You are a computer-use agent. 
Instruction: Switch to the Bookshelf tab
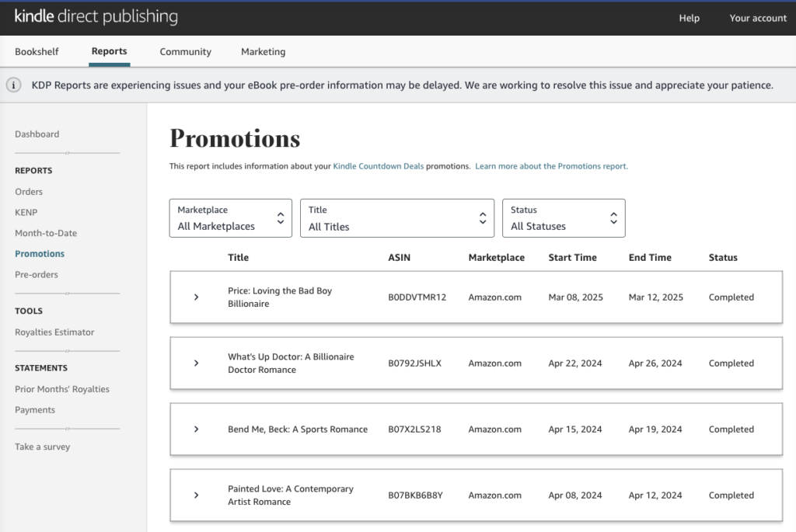pyautogui.click(x=37, y=51)
